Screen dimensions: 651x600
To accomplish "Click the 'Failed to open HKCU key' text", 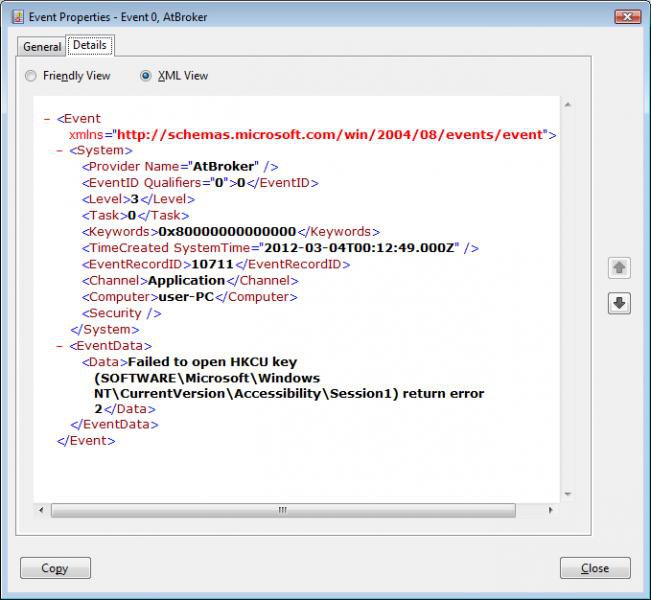I will 213,362.
